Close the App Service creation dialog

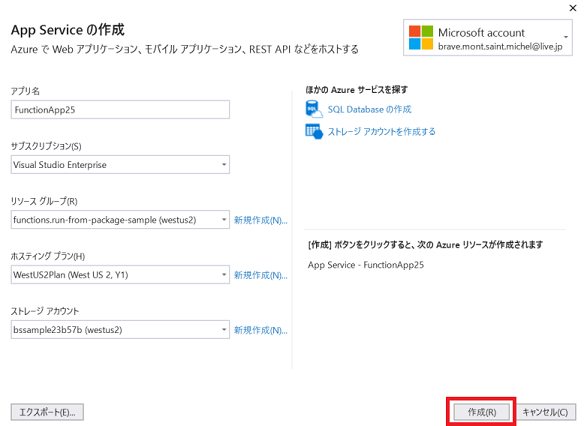(573, 8)
